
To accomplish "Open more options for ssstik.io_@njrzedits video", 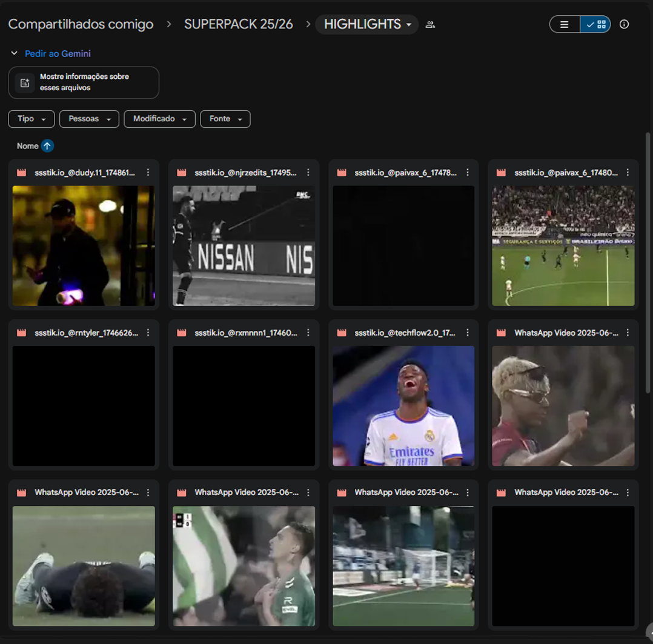I will click(308, 173).
